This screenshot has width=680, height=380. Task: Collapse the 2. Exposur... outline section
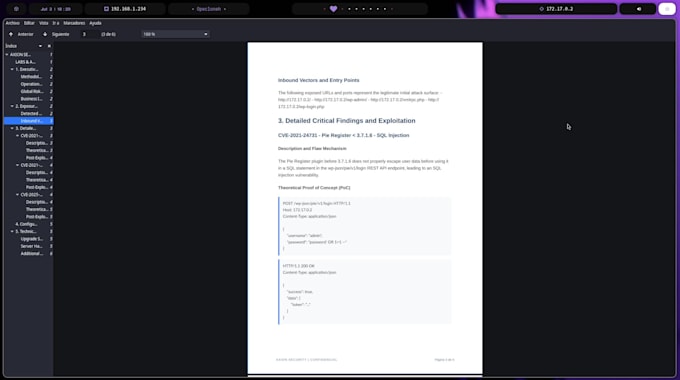tap(12, 106)
